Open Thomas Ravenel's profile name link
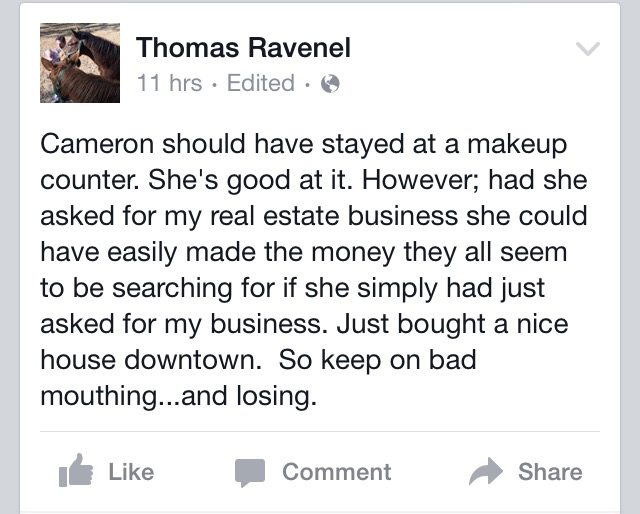Screen dimensions: 640x514 [x=243, y=46]
